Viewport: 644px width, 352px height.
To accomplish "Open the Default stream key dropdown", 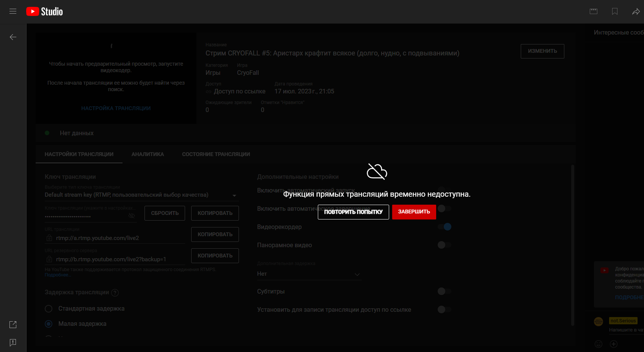I will (x=142, y=195).
